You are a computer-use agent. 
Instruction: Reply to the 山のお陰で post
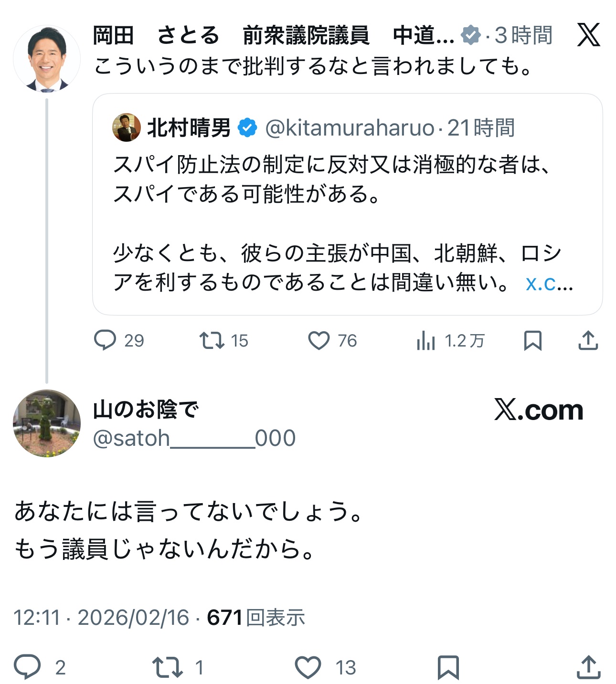pyautogui.click(x=27, y=667)
